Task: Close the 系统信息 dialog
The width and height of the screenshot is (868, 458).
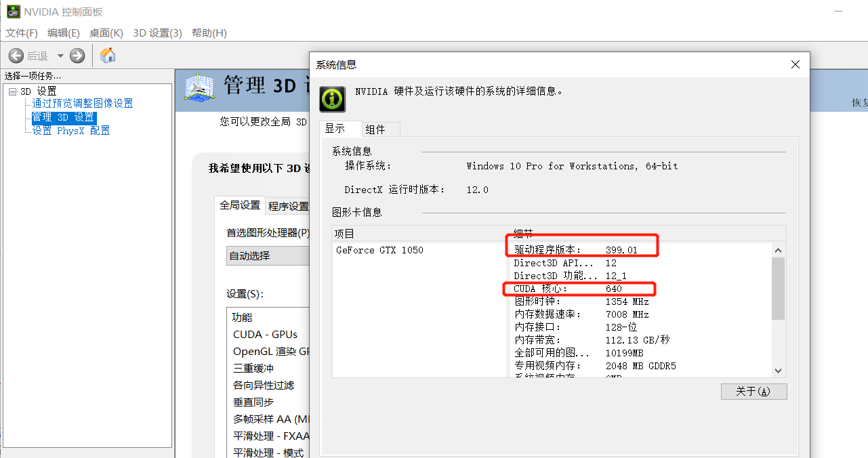Action: pyautogui.click(x=795, y=64)
